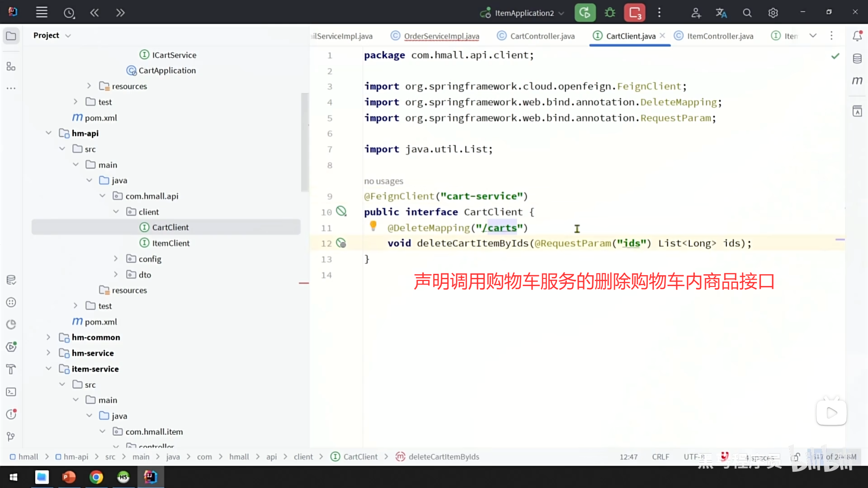The width and height of the screenshot is (868, 488).
Task: Collapse the hm-api module node
Action: click(48, 133)
